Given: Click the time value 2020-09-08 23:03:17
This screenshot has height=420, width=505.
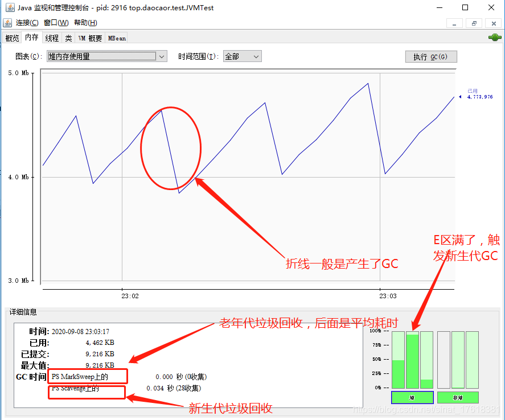Looking at the screenshot, I should tap(80, 331).
